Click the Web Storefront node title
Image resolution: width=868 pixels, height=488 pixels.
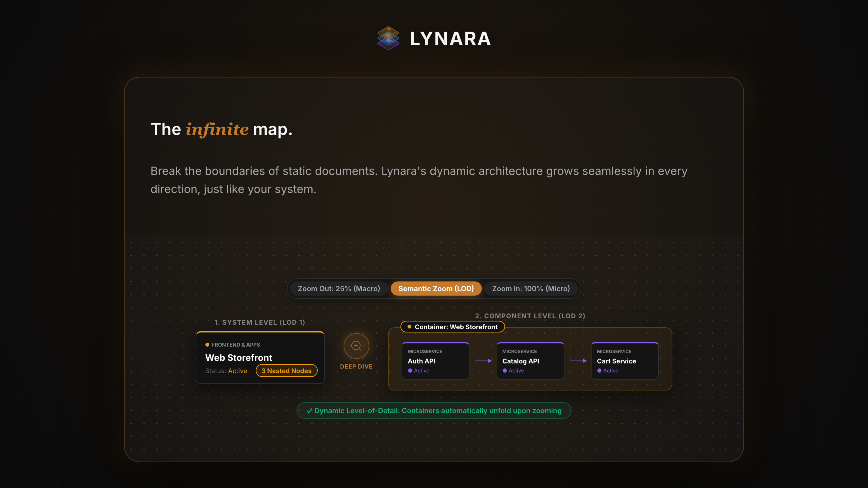tap(238, 357)
